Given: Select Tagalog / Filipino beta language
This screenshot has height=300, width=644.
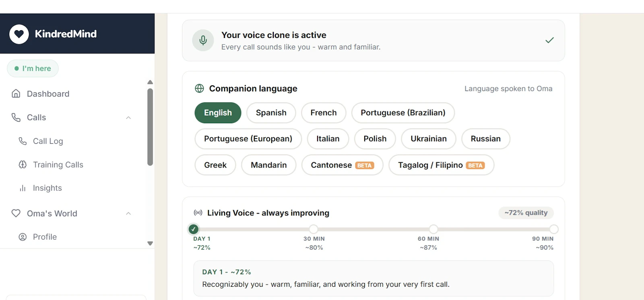Looking at the screenshot, I should (441, 165).
